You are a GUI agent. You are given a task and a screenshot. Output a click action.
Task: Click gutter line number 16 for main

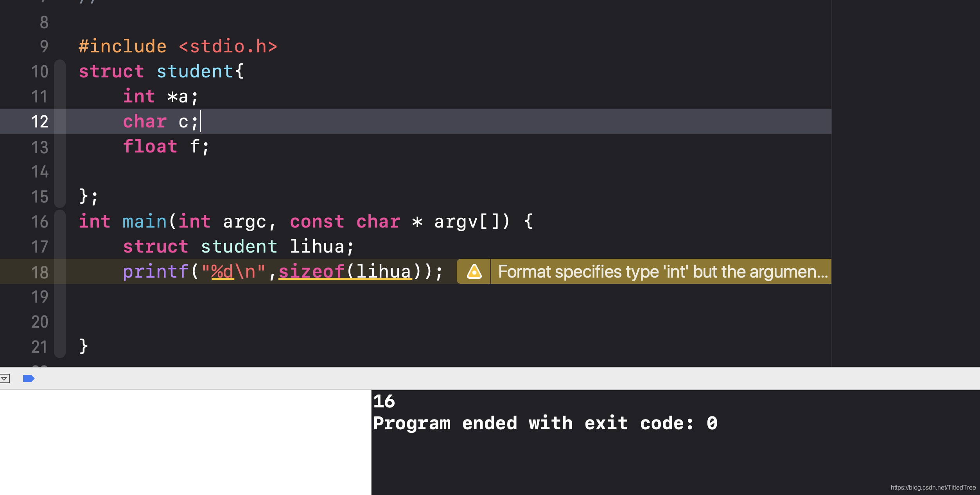tap(39, 222)
